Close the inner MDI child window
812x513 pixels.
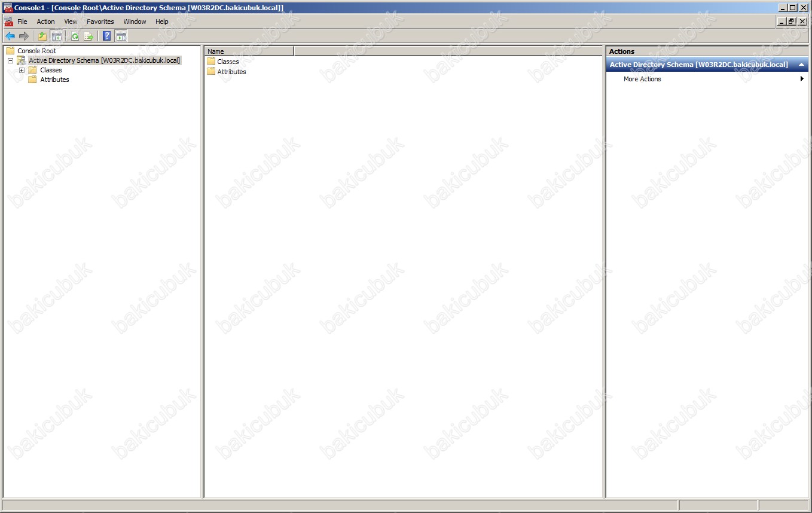click(x=802, y=22)
